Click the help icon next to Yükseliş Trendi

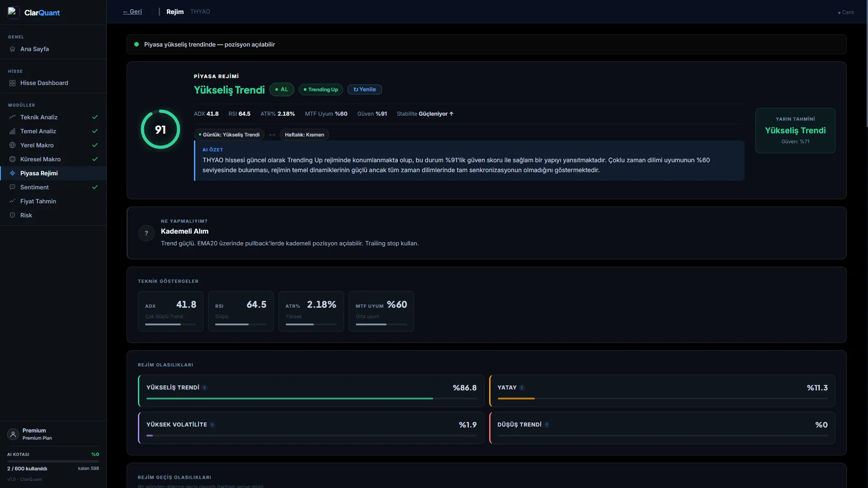pyautogui.click(x=204, y=388)
